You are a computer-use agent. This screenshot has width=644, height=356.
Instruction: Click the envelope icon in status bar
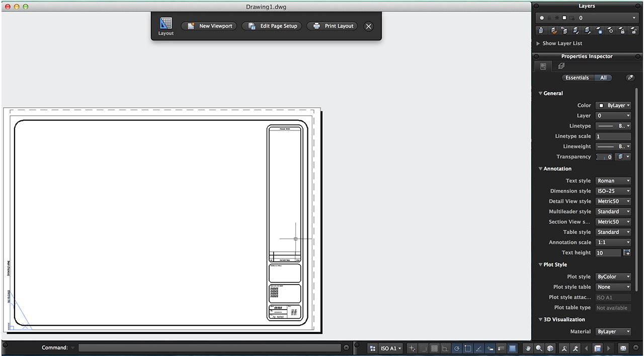pos(623,348)
